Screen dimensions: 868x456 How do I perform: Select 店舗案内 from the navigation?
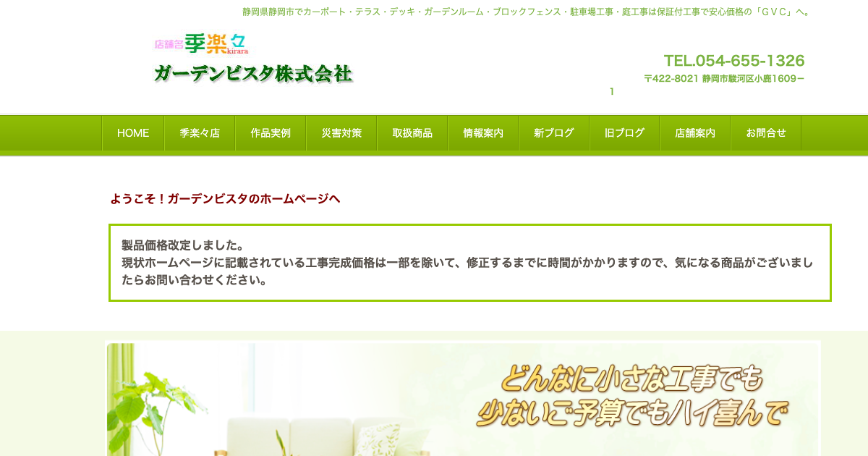[695, 133]
